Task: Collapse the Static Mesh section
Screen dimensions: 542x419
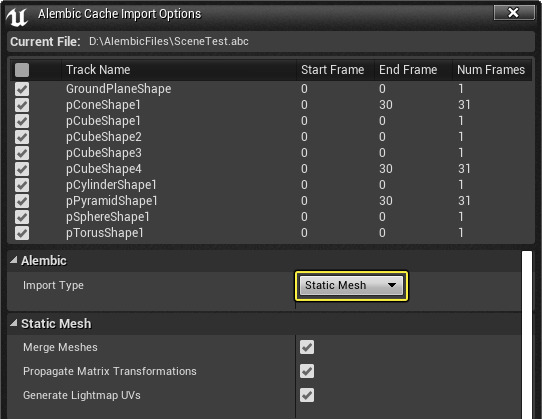Action: (x=13, y=323)
